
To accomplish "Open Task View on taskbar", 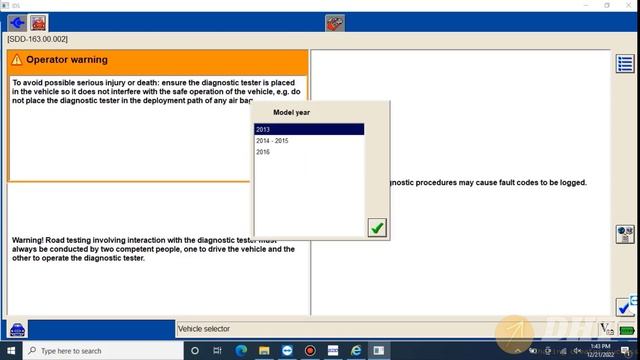I will [x=218, y=351].
